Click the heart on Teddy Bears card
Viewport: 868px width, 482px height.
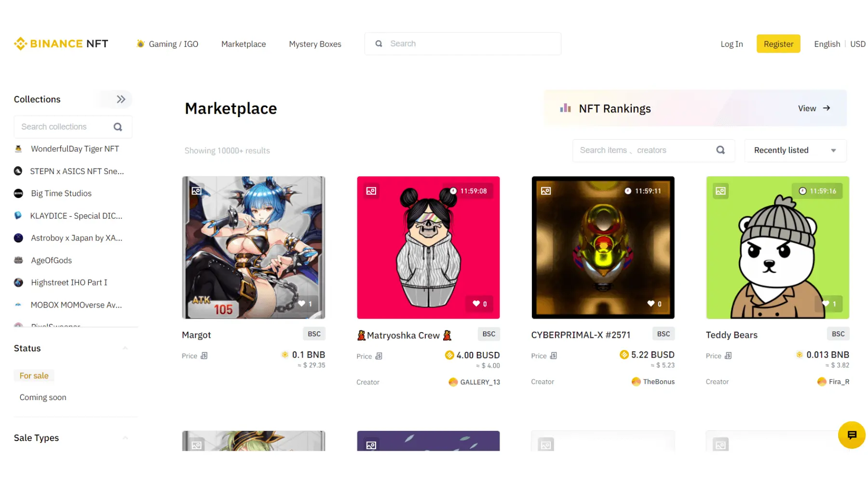pos(826,304)
